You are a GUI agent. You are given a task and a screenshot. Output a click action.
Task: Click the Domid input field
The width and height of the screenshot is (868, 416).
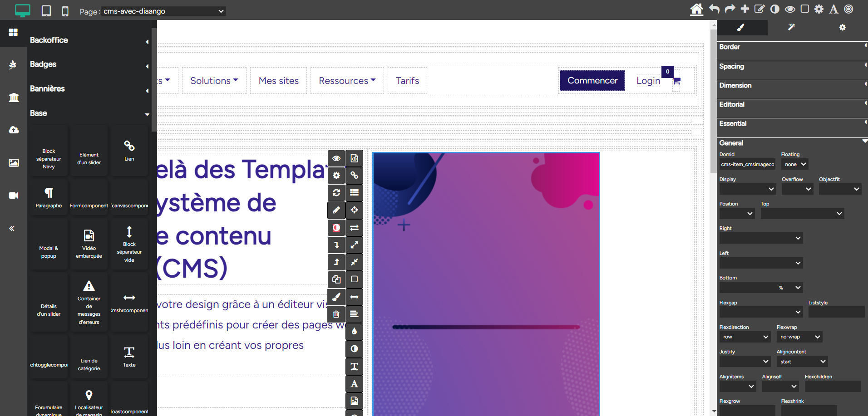(x=747, y=164)
